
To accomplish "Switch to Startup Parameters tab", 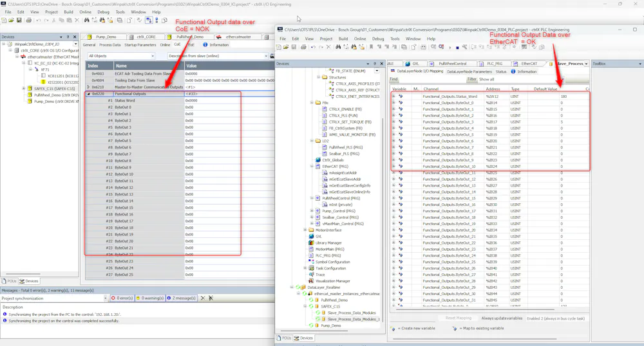I will [x=140, y=44].
